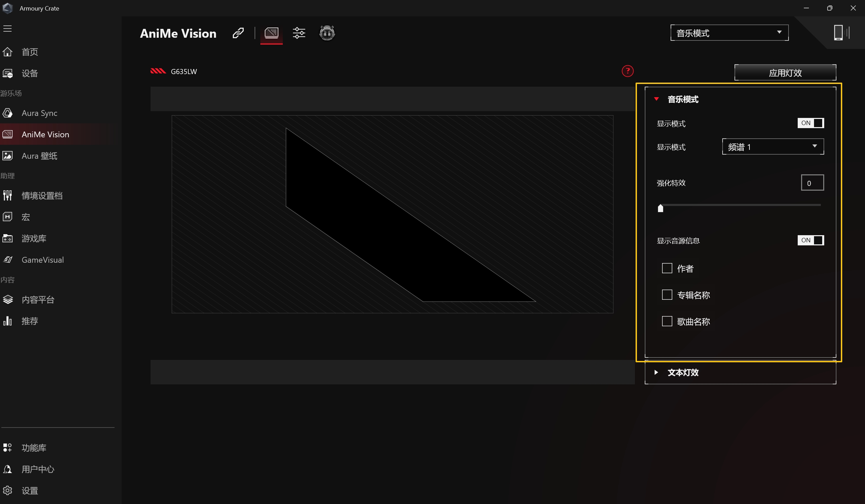The height and width of the screenshot is (504, 865).
Task: Click the 内容平台 layers icon
Action: [x=7, y=299]
